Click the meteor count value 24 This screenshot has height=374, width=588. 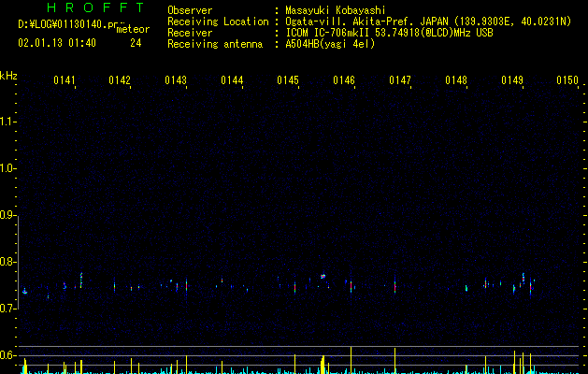click(x=136, y=43)
